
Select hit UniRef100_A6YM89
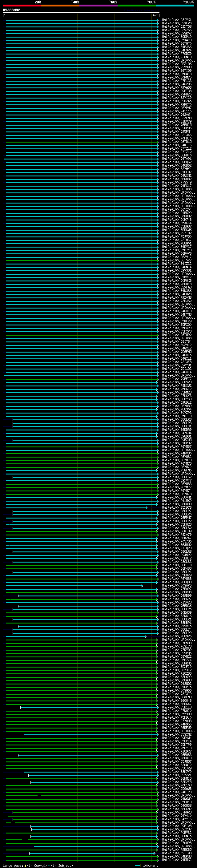pos(176,406)
